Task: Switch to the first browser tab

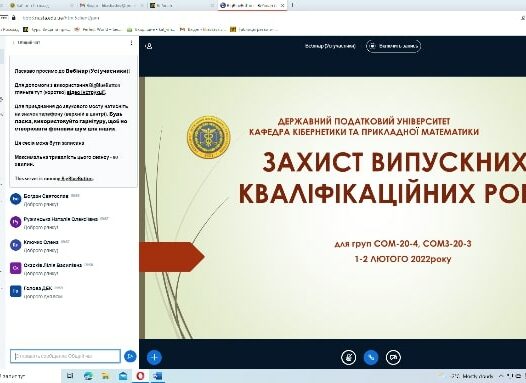Action: pos(40,6)
